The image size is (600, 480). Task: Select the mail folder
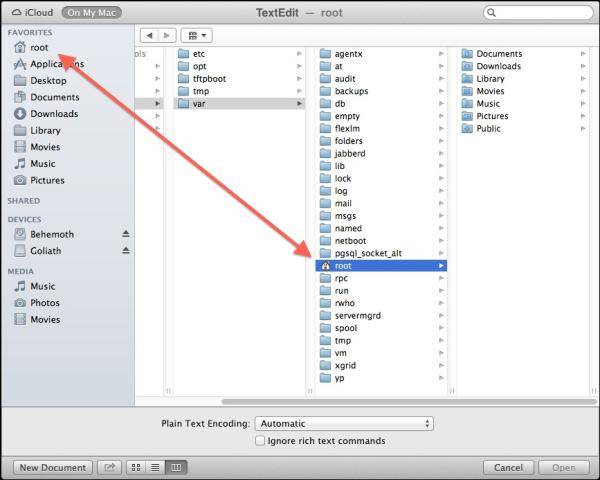click(x=381, y=203)
